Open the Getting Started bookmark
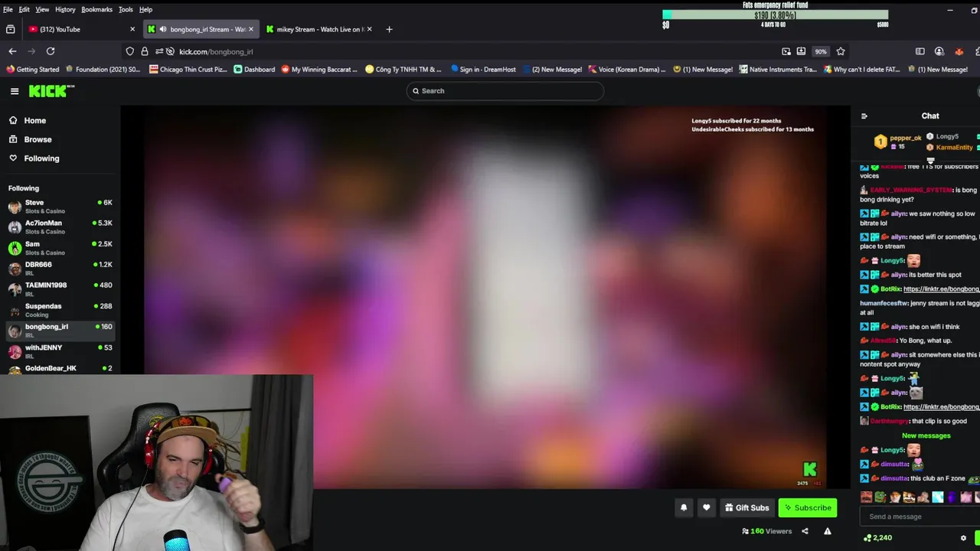Image resolution: width=980 pixels, height=551 pixels. point(33,70)
